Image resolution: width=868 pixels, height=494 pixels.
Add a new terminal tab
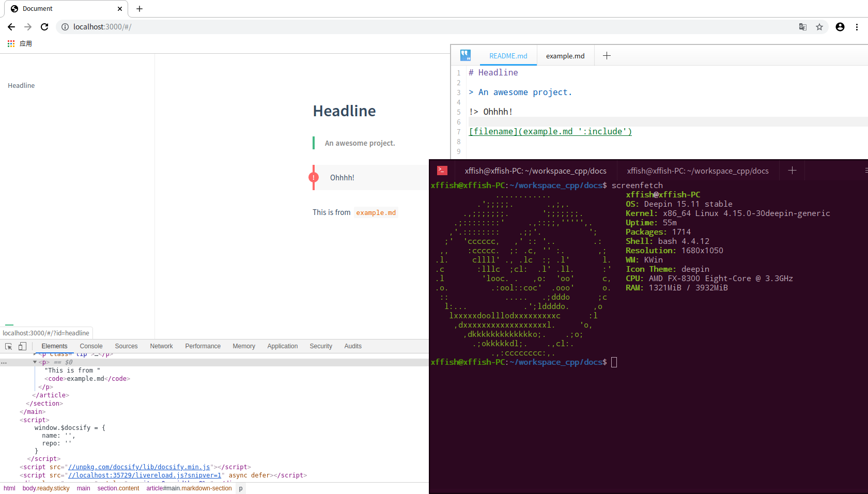[792, 171]
